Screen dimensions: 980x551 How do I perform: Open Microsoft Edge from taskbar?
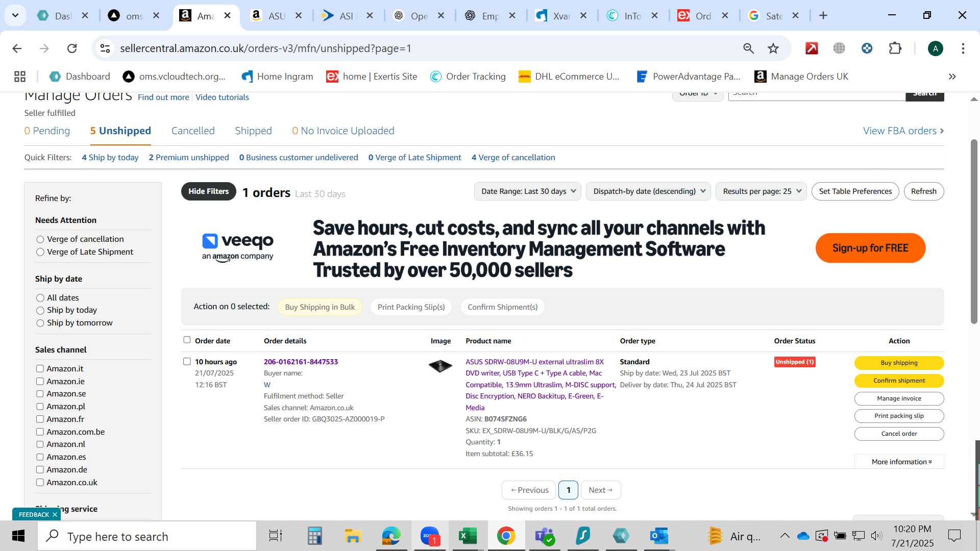click(x=391, y=536)
